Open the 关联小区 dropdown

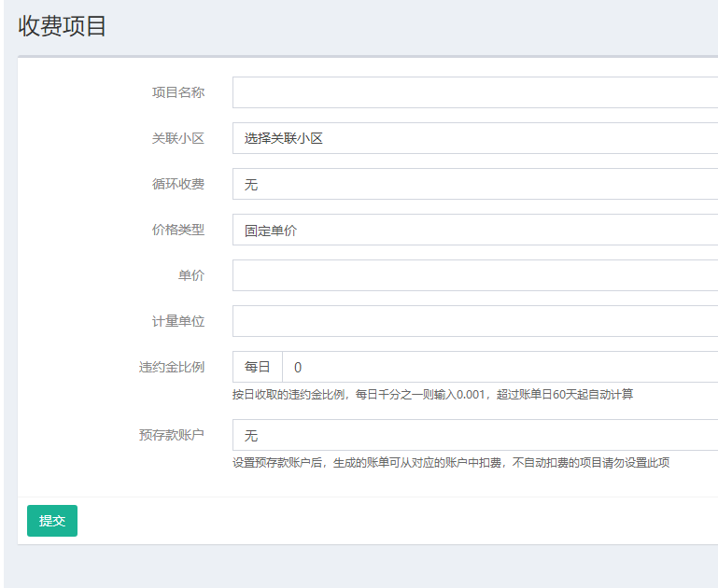[475, 138]
